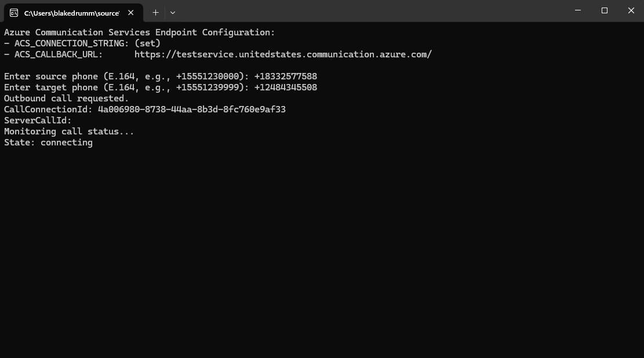Screen dimensions: 644x358
Task: Click the "Monitoring call status..." line
Action: point(69,131)
